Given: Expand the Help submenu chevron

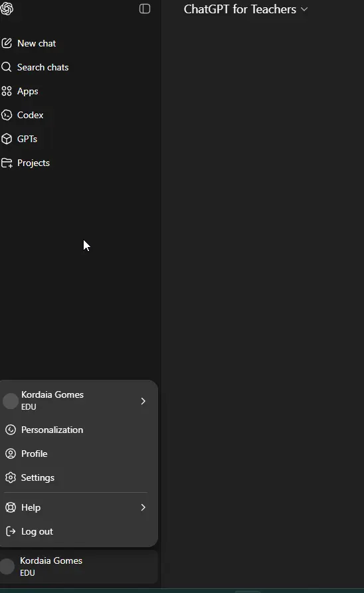Looking at the screenshot, I should (x=143, y=507).
